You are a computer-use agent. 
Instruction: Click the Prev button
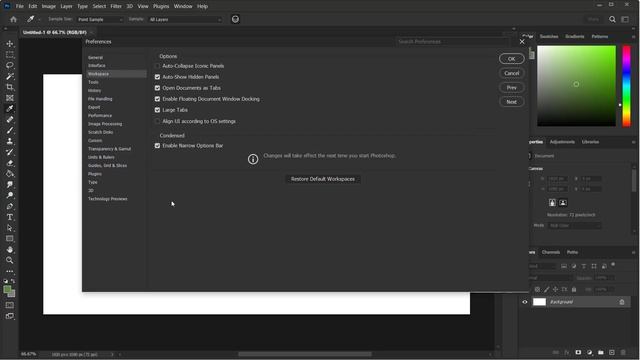coord(511,87)
